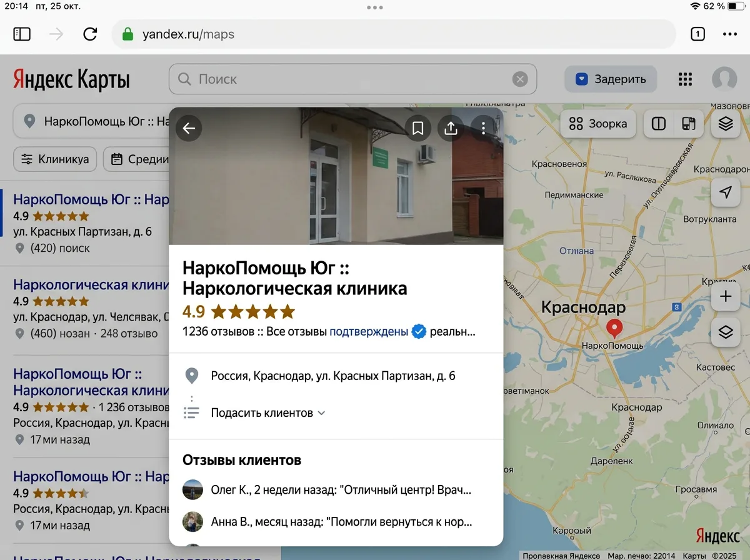
Task: Locate me with the navigation arrow
Action: [726, 192]
